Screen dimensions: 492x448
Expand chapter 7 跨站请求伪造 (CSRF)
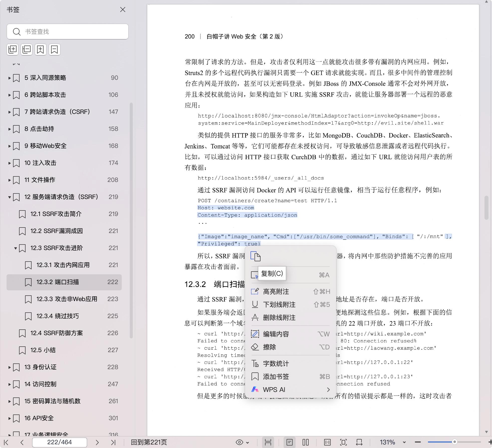click(x=10, y=112)
